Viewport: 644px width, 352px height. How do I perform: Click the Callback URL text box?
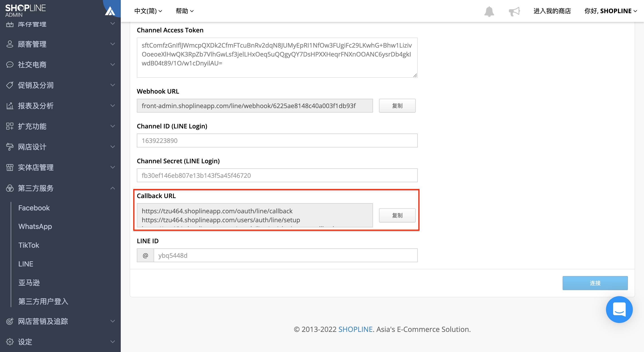point(255,215)
